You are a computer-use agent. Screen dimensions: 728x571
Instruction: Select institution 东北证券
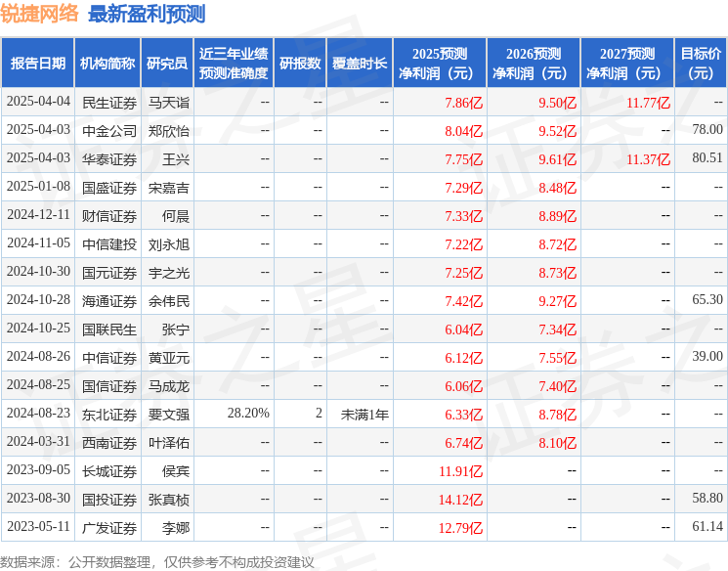coord(109,415)
